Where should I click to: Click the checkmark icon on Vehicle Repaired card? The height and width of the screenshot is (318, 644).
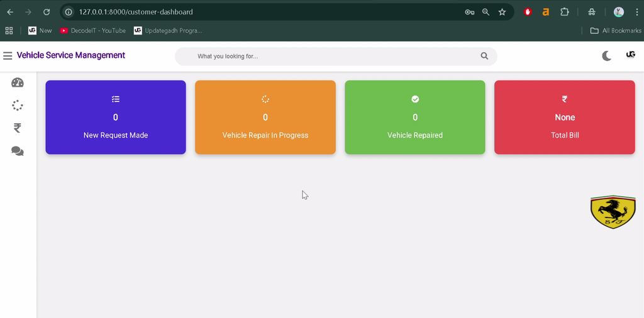[x=415, y=99]
